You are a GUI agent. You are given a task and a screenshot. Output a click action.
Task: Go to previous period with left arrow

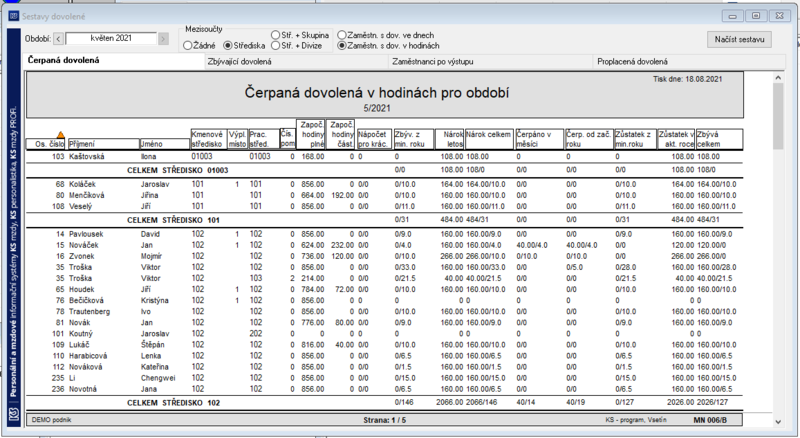(58, 39)
